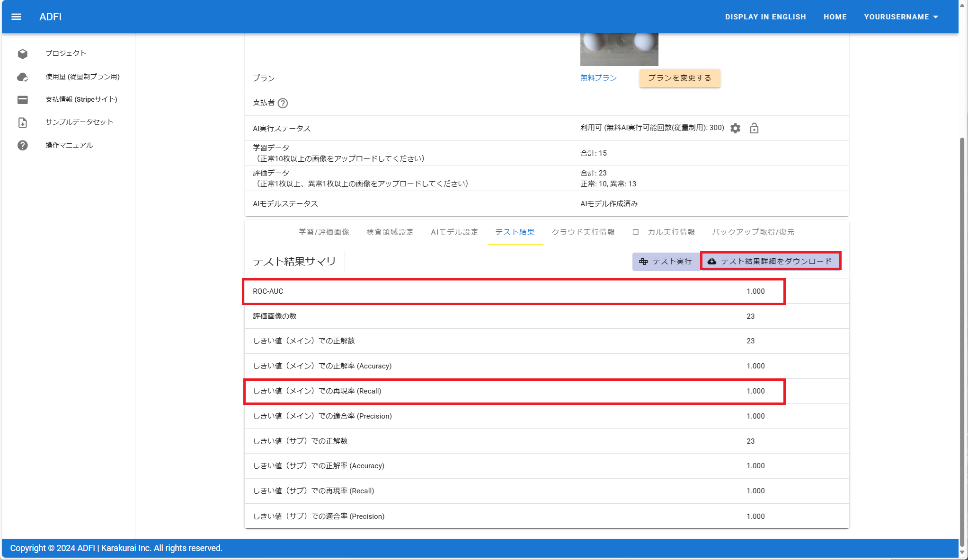
Task: Click the テスト実行 button
Action: [666, 262]
